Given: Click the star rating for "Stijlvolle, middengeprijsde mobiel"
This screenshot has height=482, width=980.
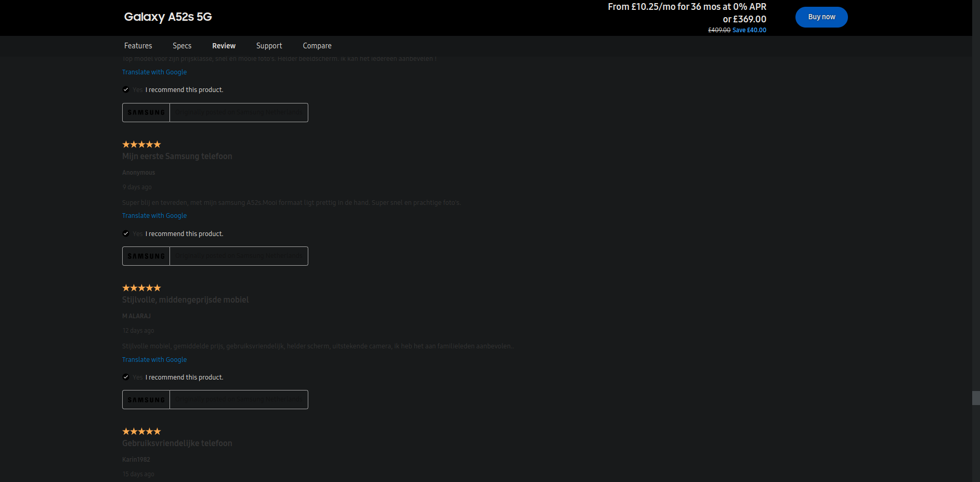Looking at the screenshot, I should click(141, 288).
